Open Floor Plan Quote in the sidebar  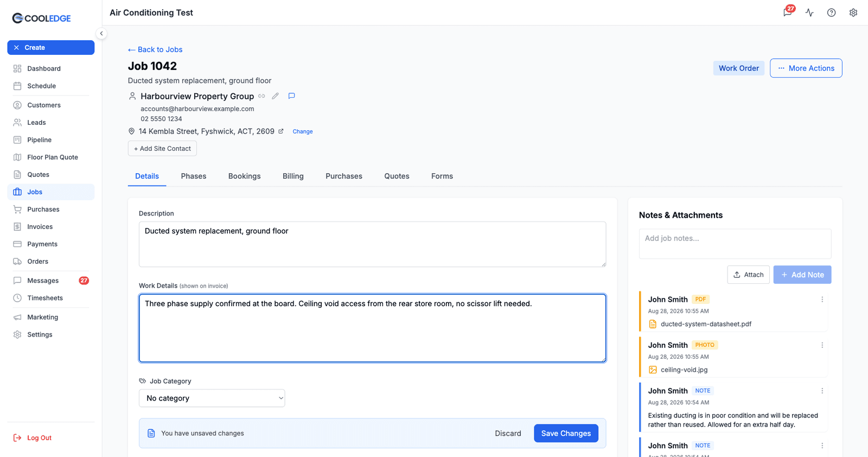pyautogui.click(x=51, y=157)
